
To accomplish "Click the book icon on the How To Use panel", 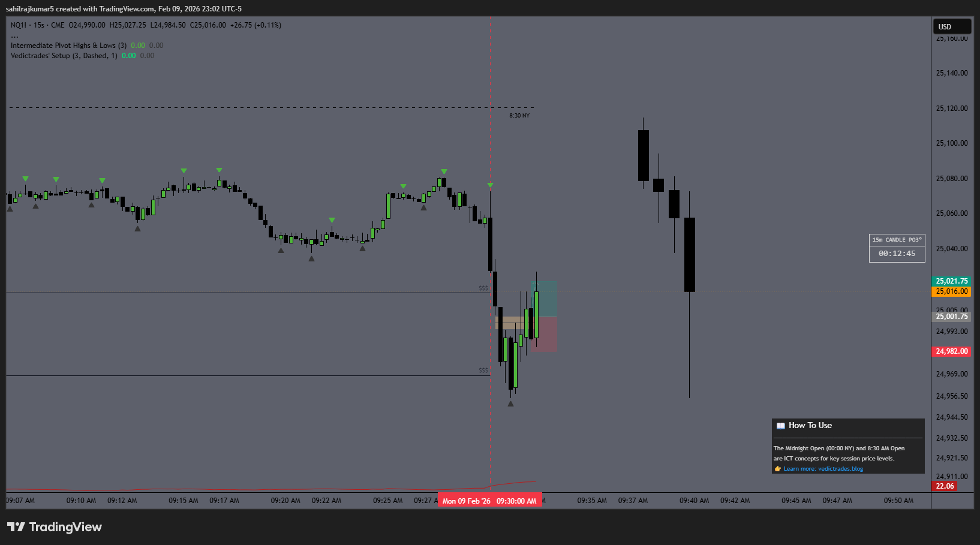I will tap(780, 425).
